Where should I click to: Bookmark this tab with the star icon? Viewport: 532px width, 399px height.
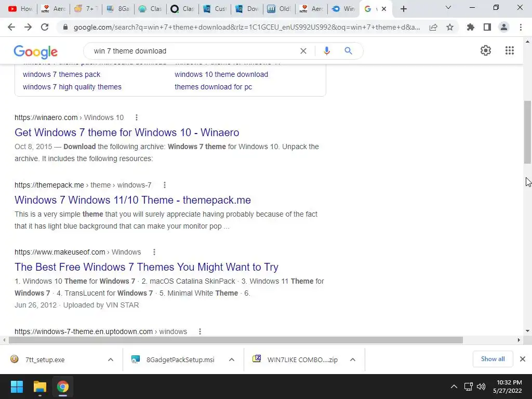pos(450,27)
